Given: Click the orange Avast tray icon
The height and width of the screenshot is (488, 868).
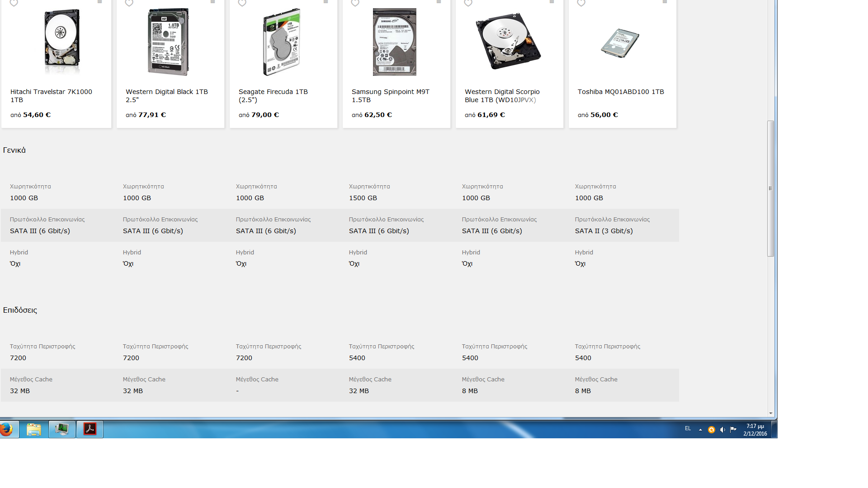Looking at the screenshot, I should pos(711,430).
